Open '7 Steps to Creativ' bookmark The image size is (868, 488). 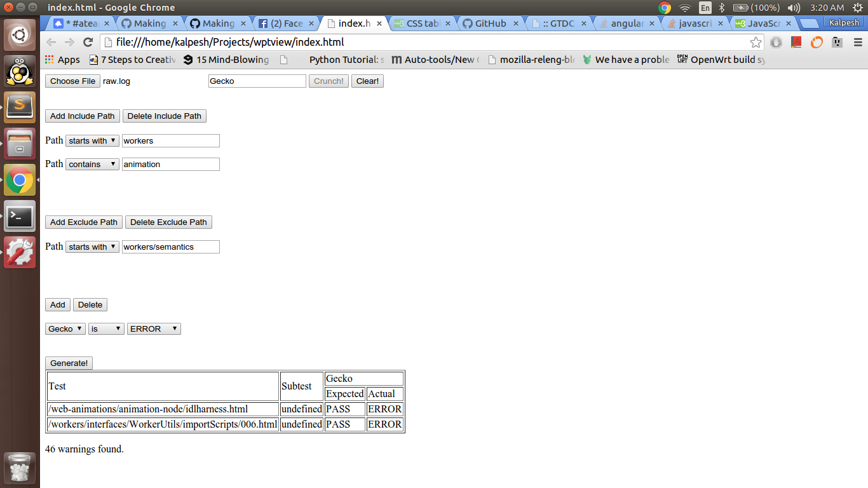coord(132,60)
